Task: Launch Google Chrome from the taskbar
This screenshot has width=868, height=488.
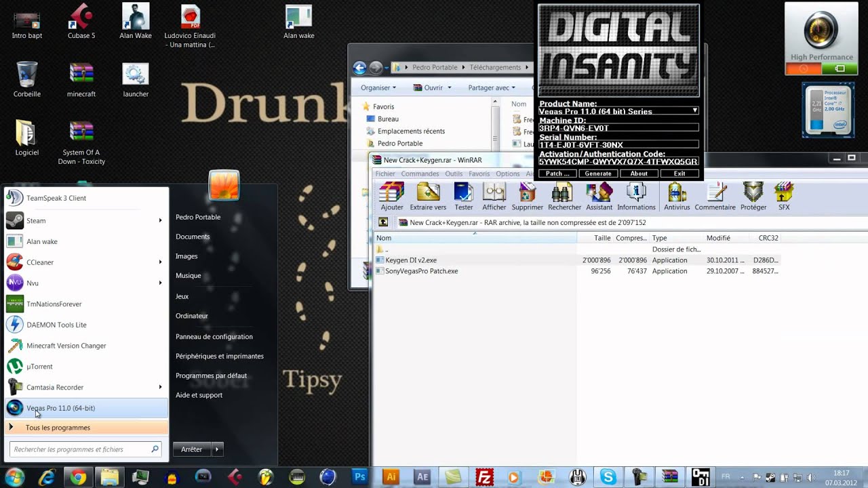Action: 78,477
